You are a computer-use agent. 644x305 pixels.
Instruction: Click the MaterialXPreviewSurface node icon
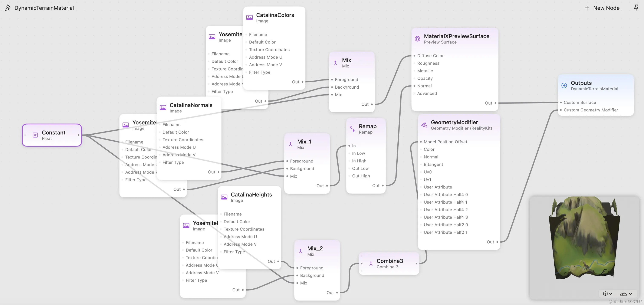click(417, 39)
